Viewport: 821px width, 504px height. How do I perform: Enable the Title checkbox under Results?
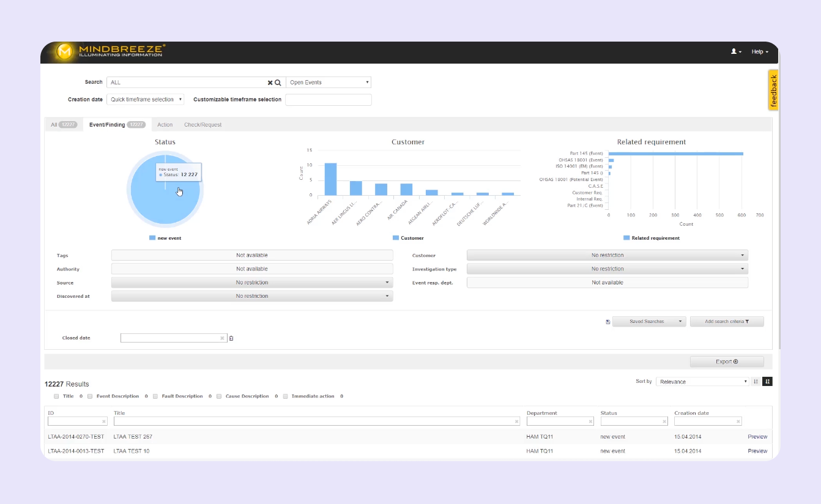tap(56, 396)
